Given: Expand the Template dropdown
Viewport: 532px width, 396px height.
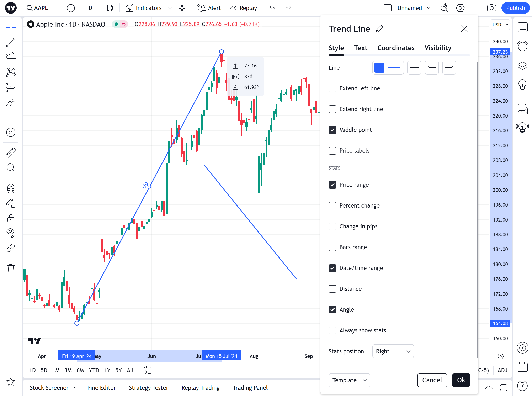Looking at the screenshot, I should [349, 380].
